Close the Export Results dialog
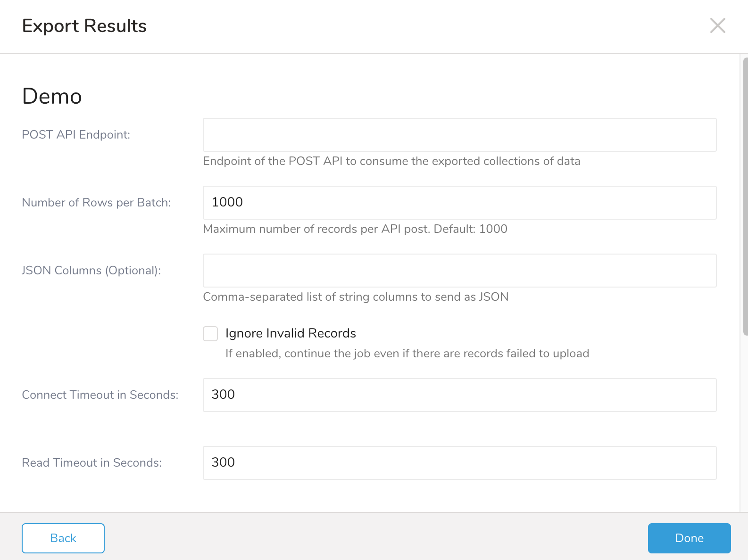 (x=717, y=25)
